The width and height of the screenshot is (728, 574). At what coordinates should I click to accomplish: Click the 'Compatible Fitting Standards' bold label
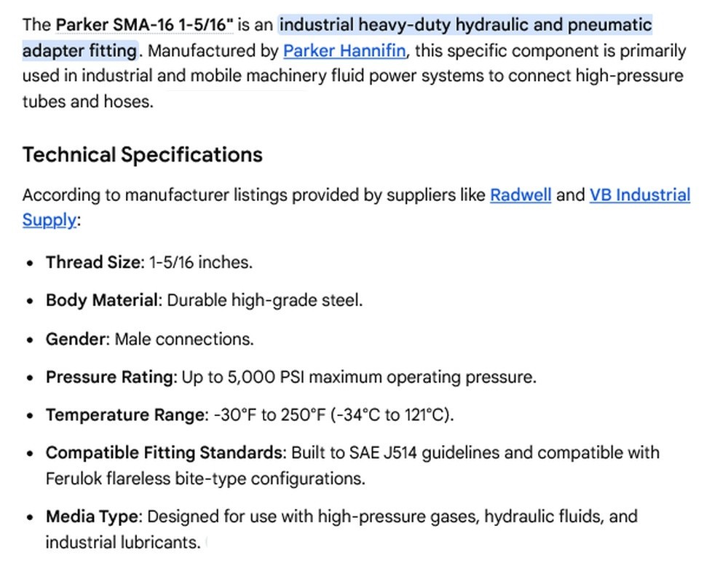[x=166, y=453]
